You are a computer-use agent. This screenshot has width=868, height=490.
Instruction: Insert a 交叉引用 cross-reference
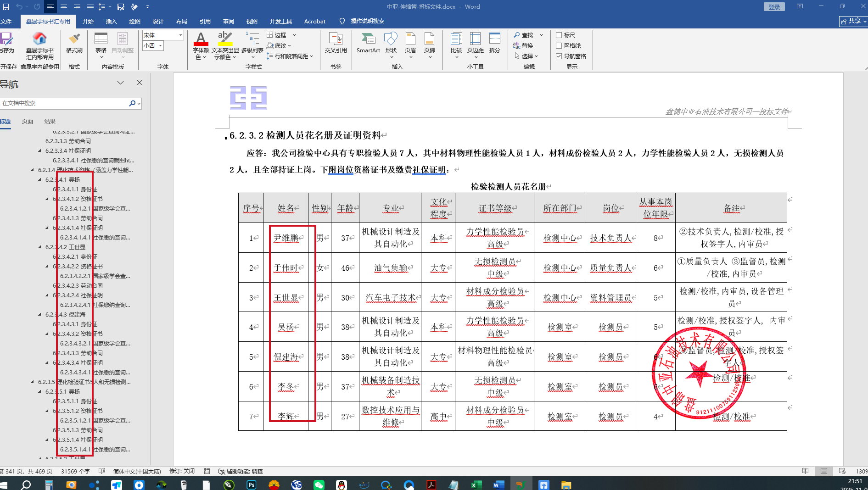[336, 44]
